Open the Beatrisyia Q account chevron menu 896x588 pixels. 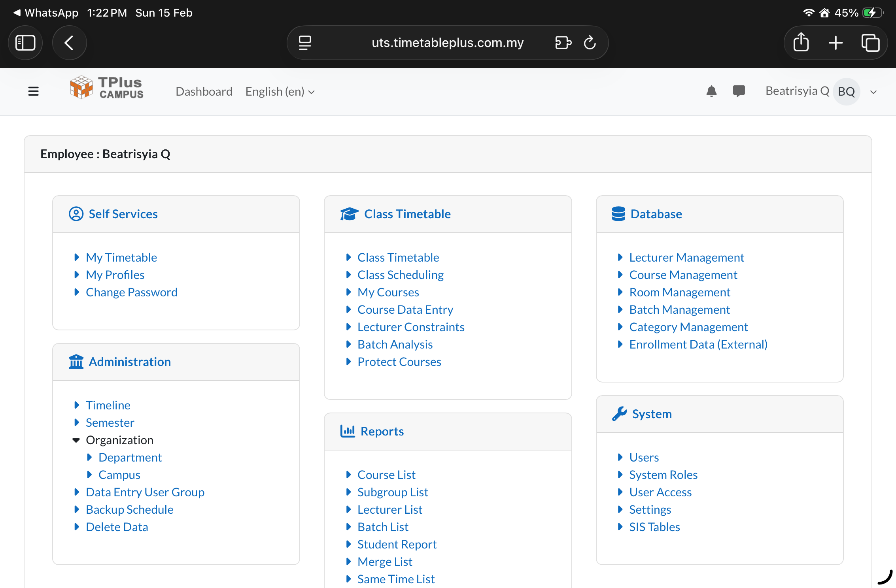[x=873, y=91]
